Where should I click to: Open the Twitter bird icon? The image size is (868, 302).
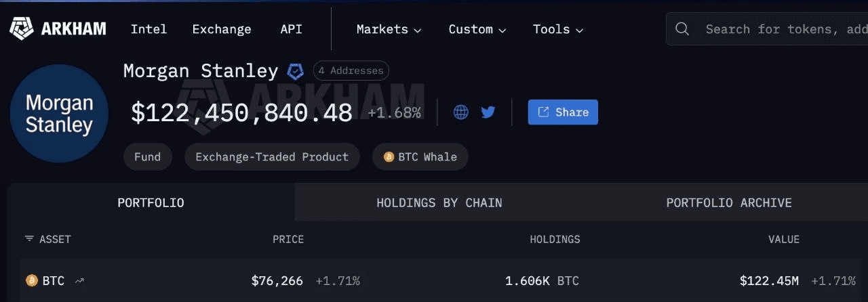tap(488, 112)
